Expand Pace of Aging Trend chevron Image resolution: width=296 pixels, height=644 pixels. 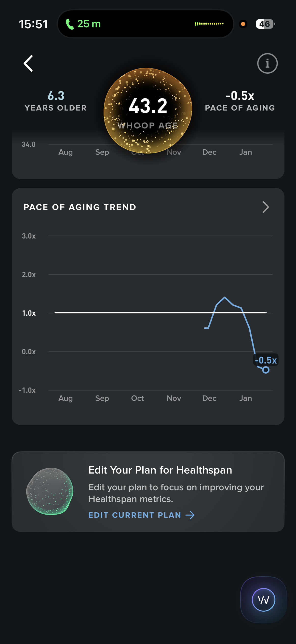tap(266, 207)
